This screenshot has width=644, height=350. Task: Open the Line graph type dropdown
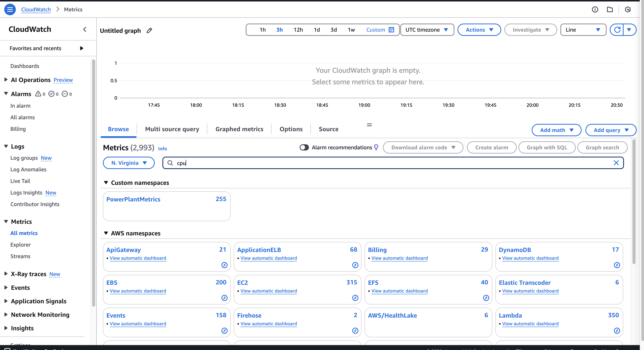583,30
